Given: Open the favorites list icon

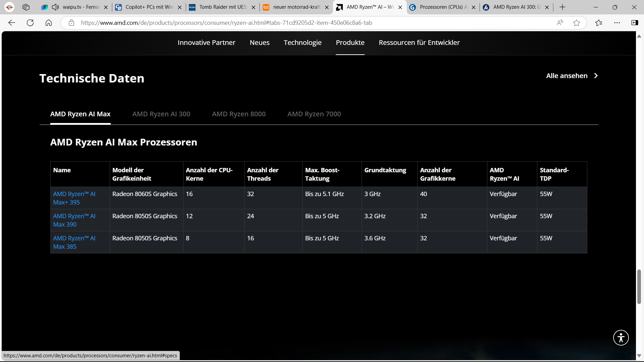Looking at the screenshot, I should click(x=599, y=23).
